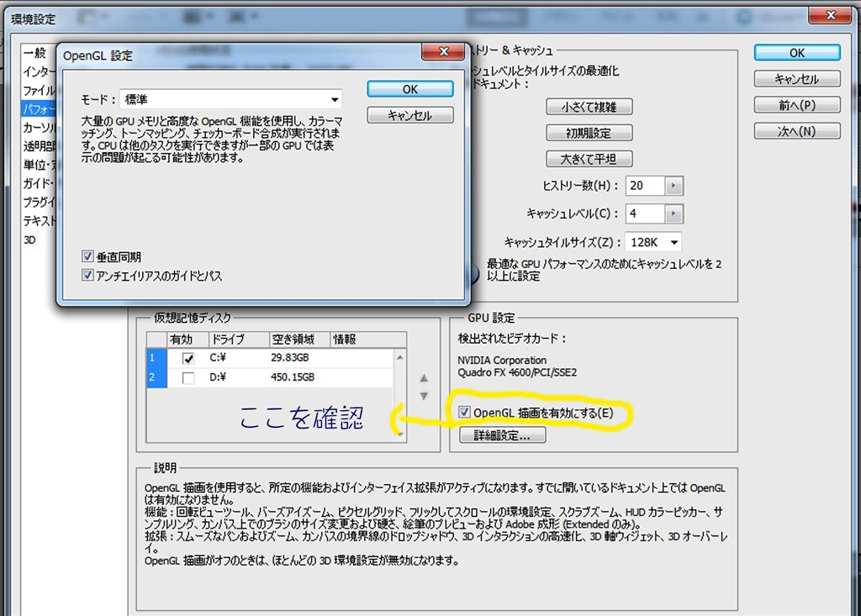
Task: Toggle アンチエイリアスのガイドとパス checkbox
Action: pos(87,275)
